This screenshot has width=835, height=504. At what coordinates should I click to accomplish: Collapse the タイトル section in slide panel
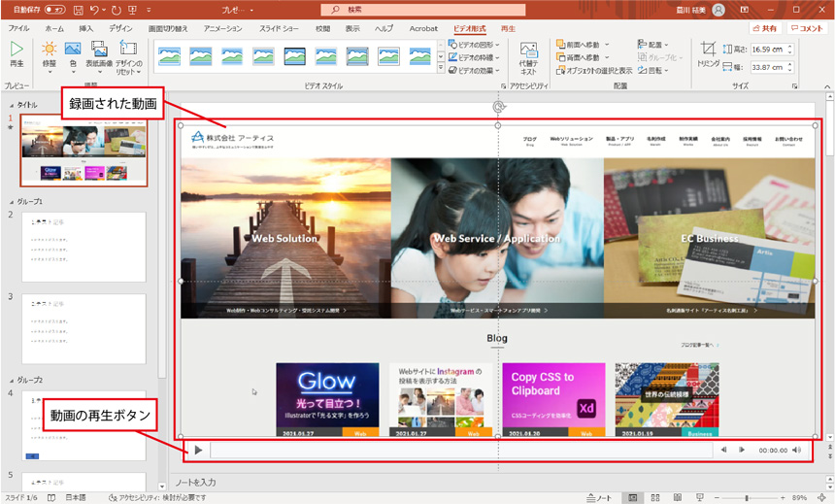pos(12,106)
